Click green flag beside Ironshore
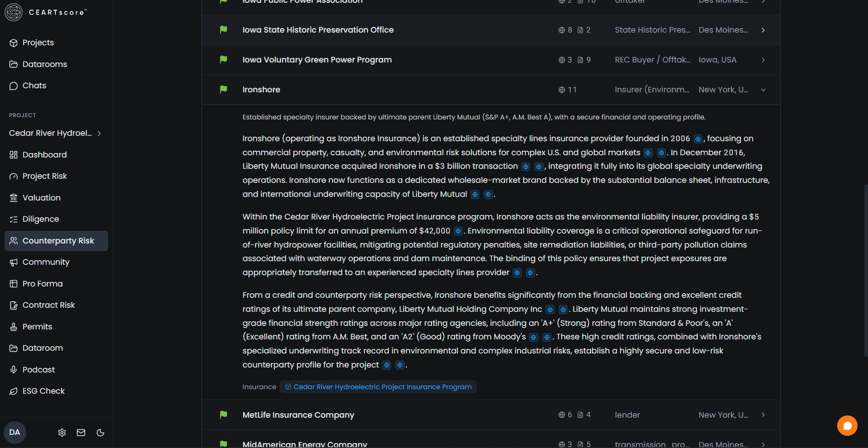This screenshot has height=448, width=868. click(x=224, y=90)
